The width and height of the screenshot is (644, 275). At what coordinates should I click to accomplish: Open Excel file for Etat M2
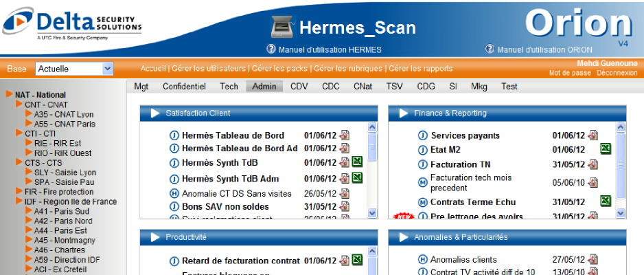click(606, 148)
